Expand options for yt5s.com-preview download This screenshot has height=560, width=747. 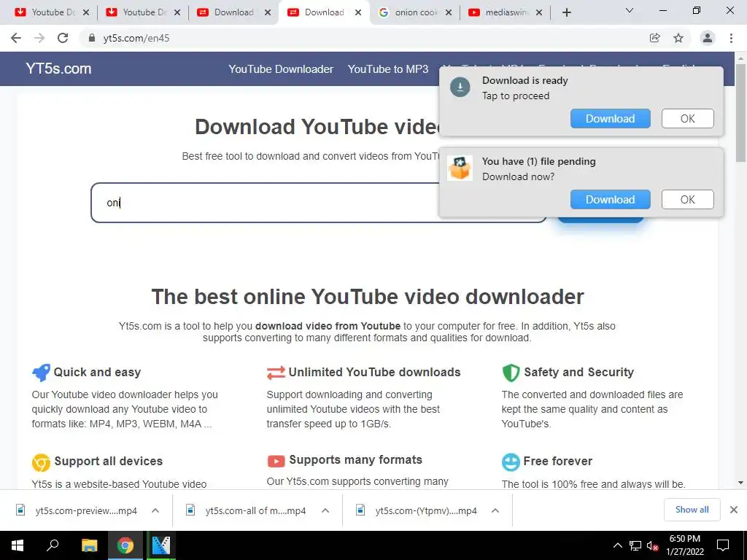155,510
